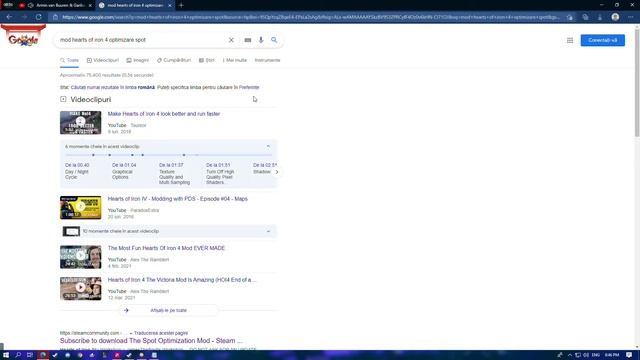The image size is (640, 360).
Task: Open The Spot Optimization Mod Steam result
Action: point(151,341)
